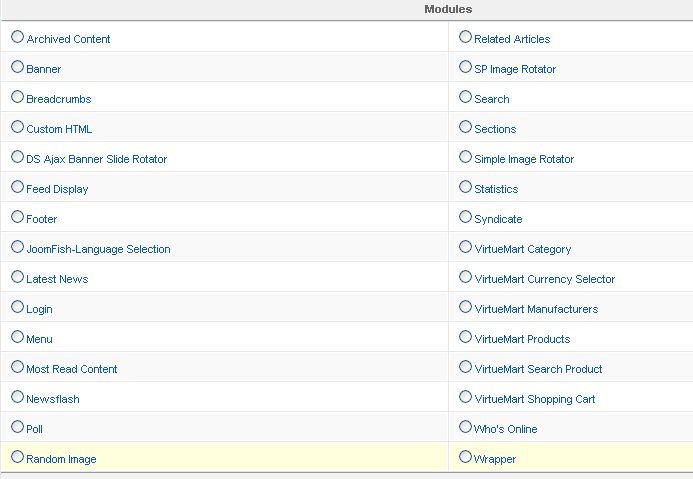The height and width of the screenshot is (479, 693).
Task: Open the VirtueMart Manufacturers link
Action: click(x=537, y=309)
